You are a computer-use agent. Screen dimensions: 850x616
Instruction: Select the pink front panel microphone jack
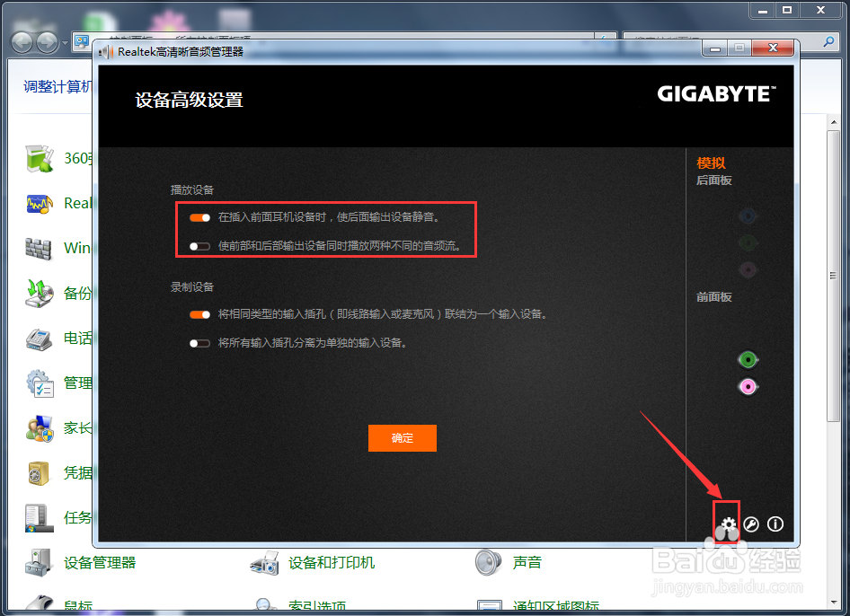(748, 387)
